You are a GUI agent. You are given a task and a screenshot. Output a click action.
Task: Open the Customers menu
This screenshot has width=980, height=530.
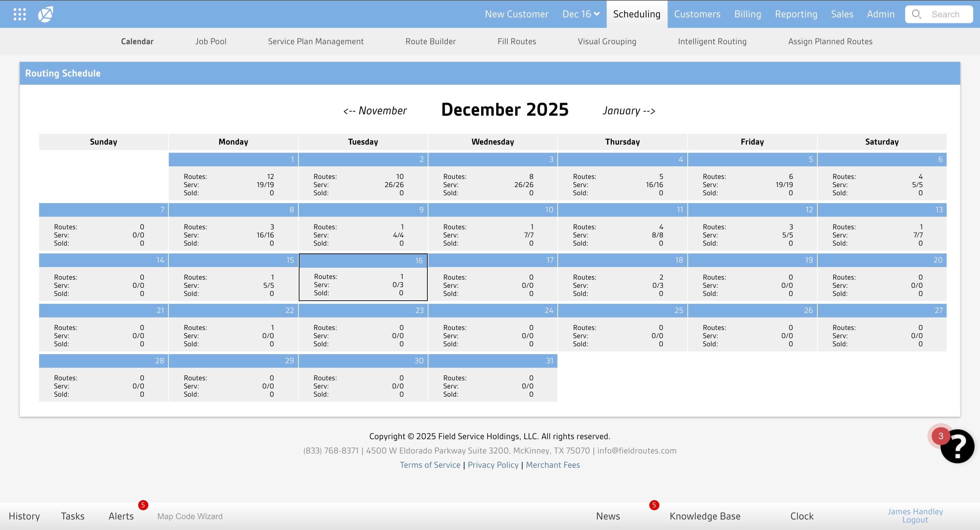click(x=697, y=14)
